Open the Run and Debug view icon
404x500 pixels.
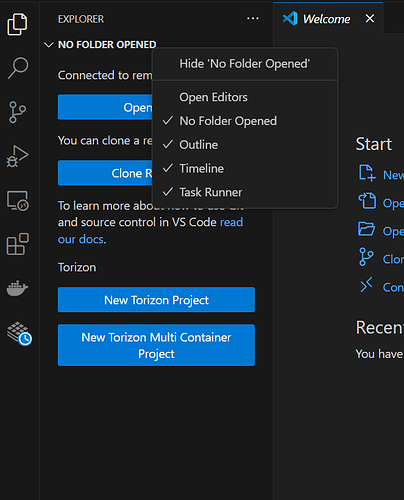17,156
